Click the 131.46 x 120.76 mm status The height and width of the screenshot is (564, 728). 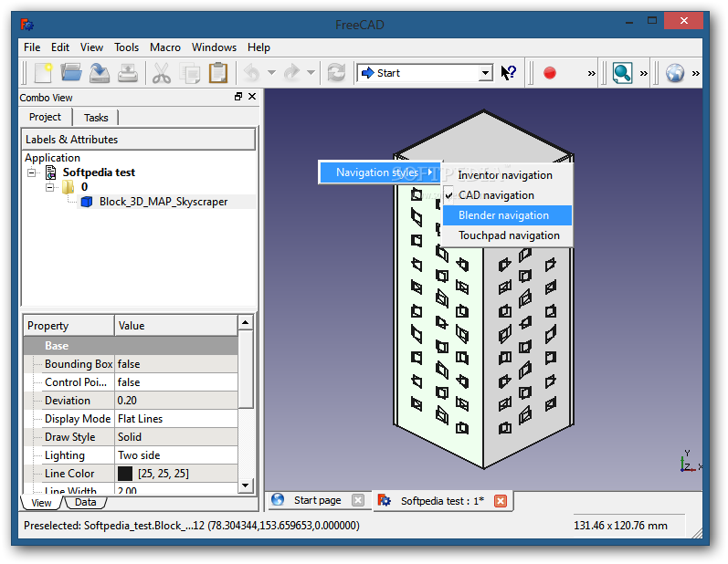click(620, 526)
